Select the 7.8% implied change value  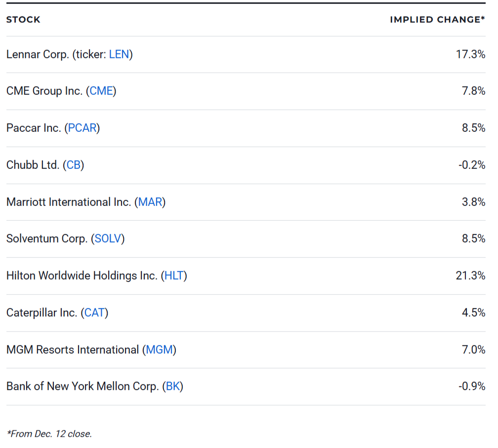(x=473, y=91)
